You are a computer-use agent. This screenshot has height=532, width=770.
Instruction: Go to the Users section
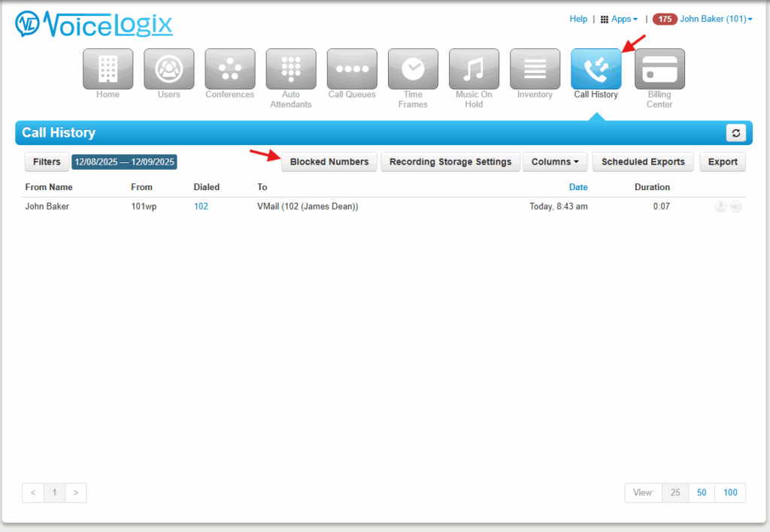click(168, 68)
